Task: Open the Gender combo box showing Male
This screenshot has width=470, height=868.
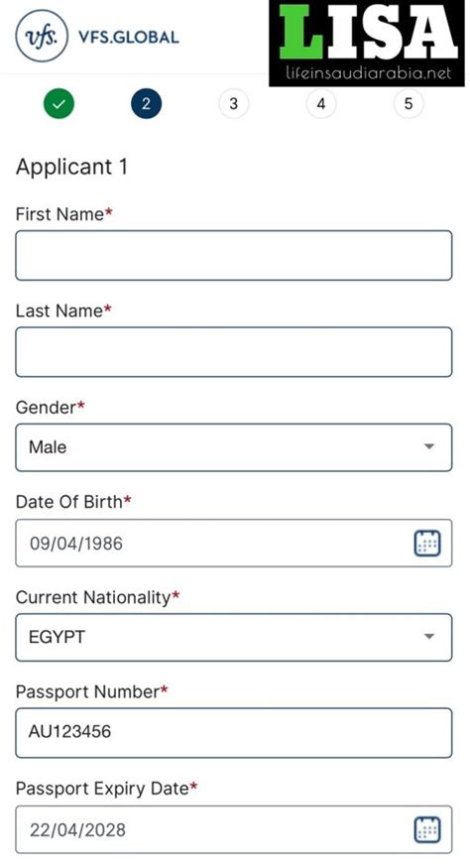Action: (234, 447)
